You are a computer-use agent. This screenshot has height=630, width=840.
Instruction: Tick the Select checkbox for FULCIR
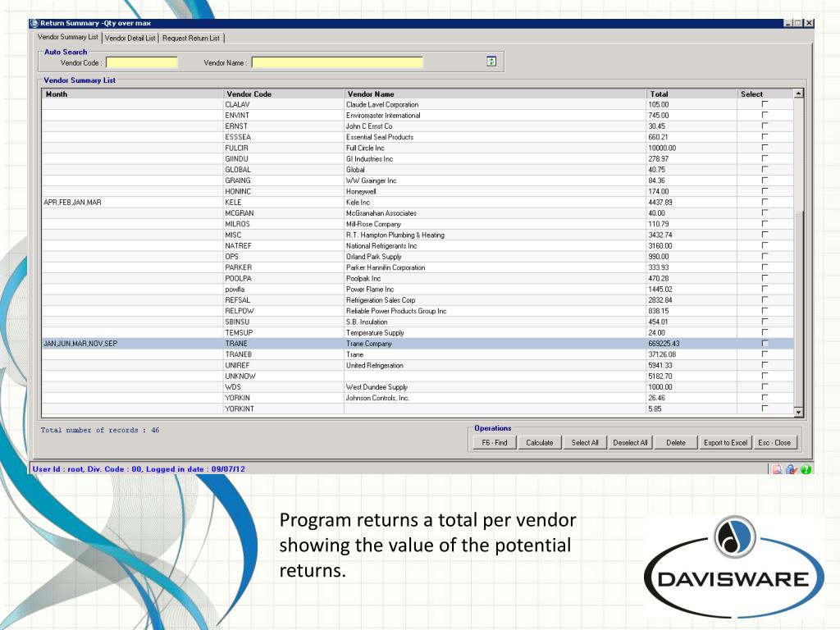[x=765, y=147]
